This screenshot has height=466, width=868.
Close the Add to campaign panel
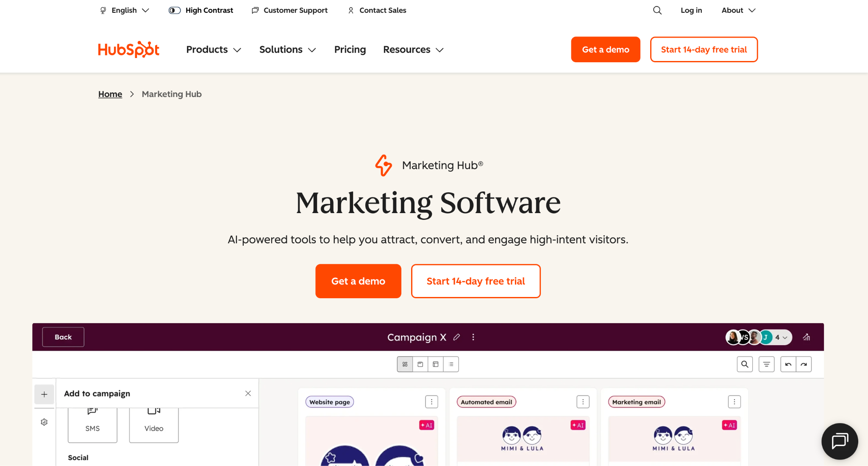[x=248, y=394]
